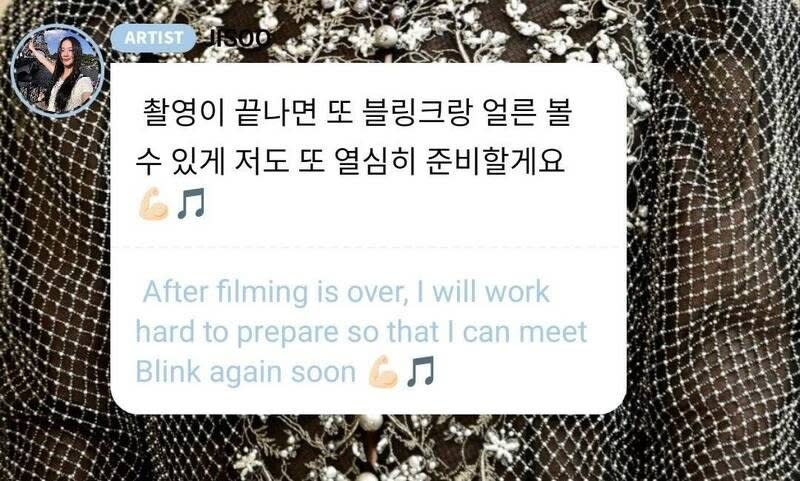Screen dimensions: 800x481
Task: Tap music note emoji after 'soon'
Action: click(421, 372)
